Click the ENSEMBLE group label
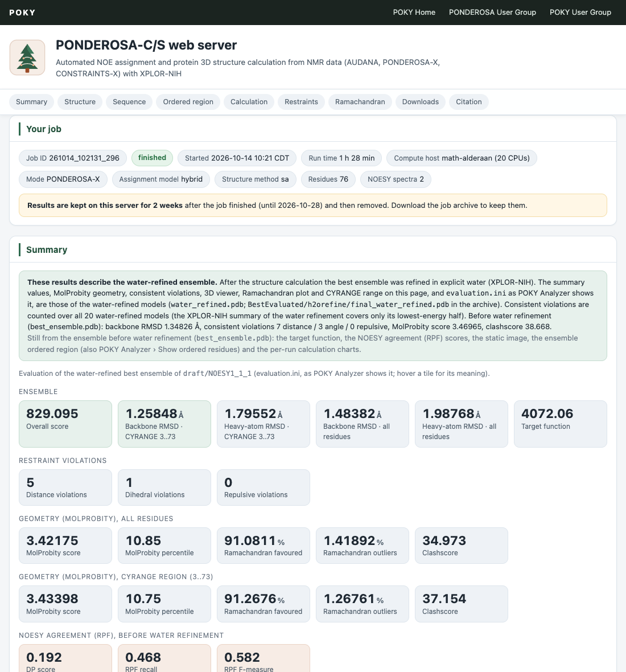Viewport: 626px width, 672px height. [38, 392]
